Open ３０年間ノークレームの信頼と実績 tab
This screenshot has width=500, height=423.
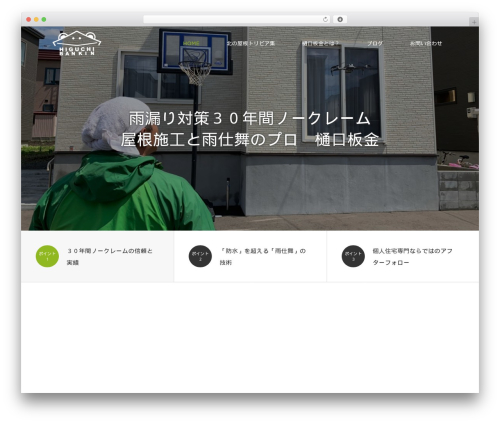(97, 257)
